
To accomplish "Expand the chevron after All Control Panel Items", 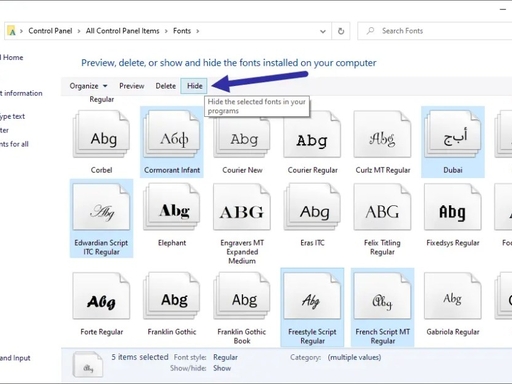I will 166,31.
